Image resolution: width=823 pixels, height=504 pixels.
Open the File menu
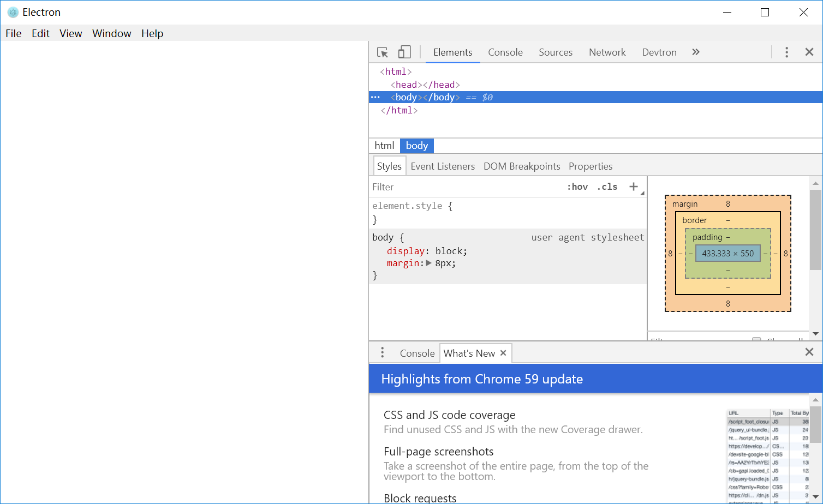tap(14, 33)
